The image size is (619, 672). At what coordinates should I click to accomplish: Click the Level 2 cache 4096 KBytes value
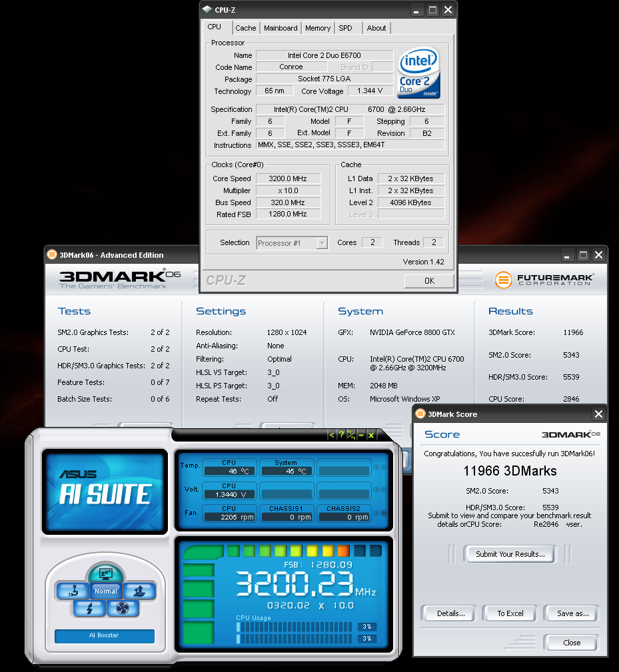[x=411, y=202]
